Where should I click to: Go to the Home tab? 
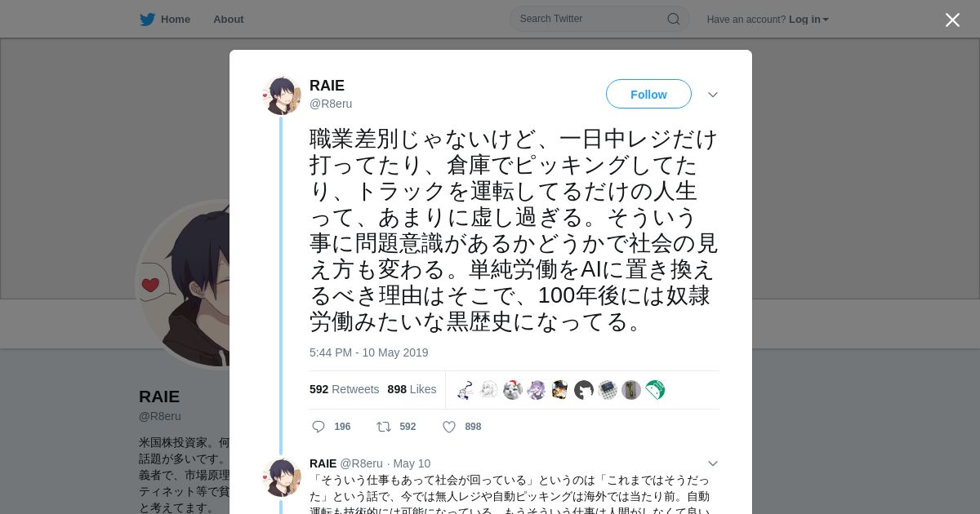(165, 19)
